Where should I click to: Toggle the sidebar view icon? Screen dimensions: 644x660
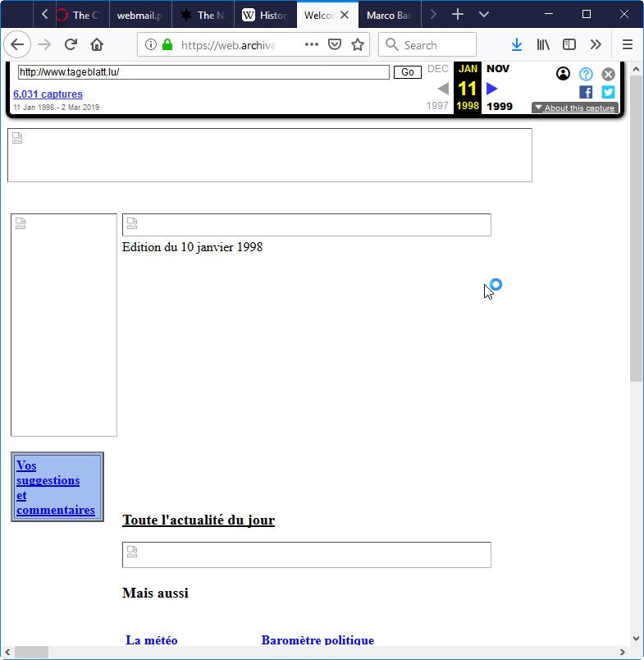coord(569,45)
